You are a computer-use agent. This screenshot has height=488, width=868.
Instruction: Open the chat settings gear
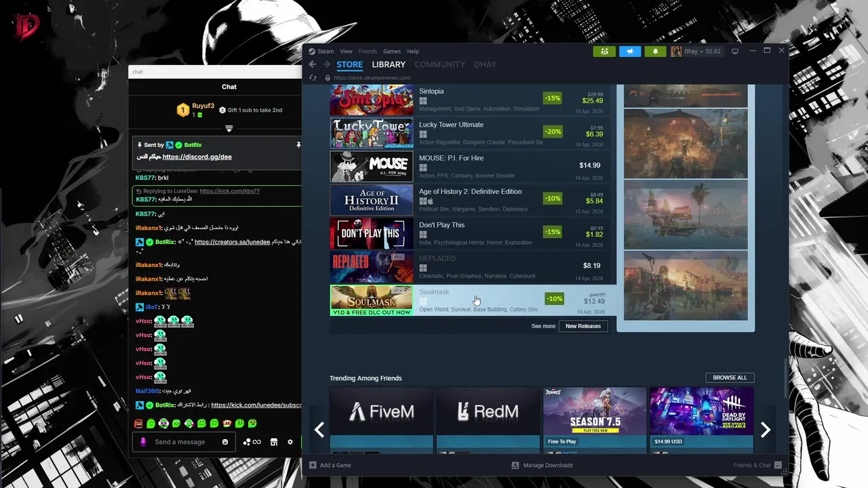290,442
